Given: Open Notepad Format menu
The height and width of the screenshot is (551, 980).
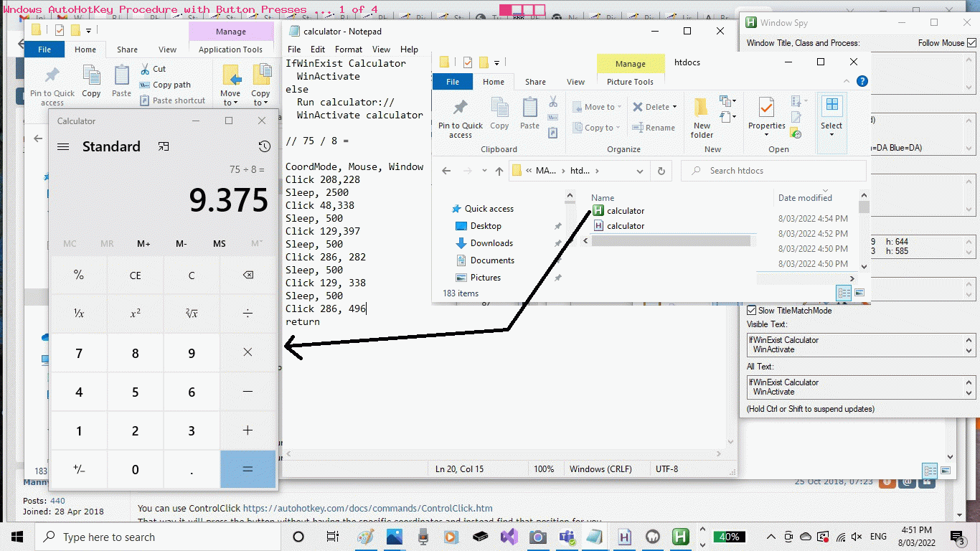Looking at the screenshot, I should (x=349, y=50).
